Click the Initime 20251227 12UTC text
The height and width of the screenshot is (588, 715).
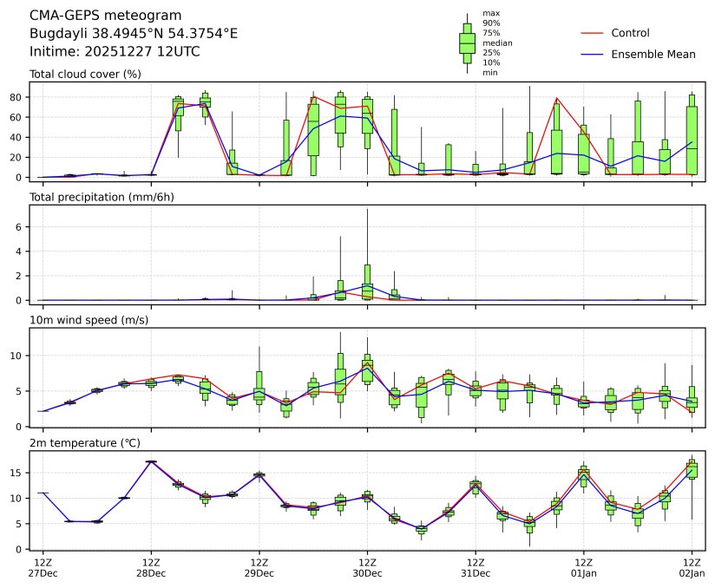coord(115,52)
